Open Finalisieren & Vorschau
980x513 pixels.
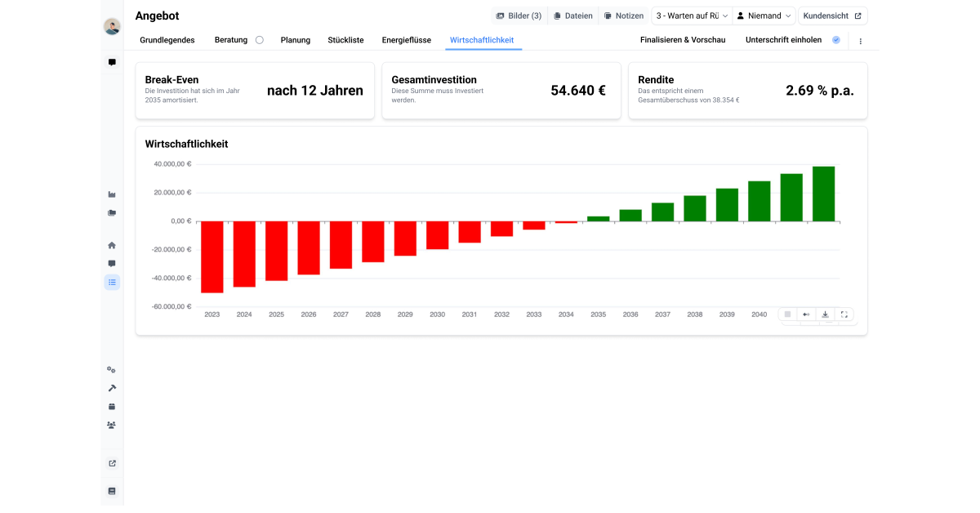[x=683, y=40]
